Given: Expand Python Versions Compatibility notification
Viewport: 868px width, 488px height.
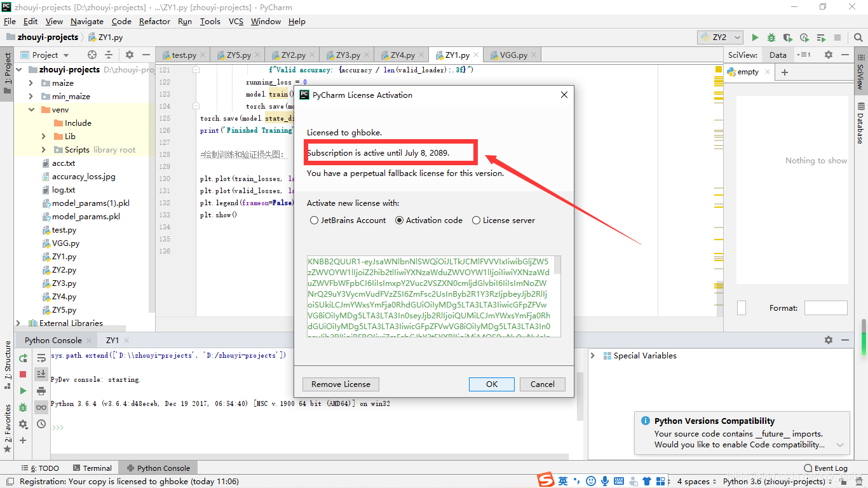Looking at the screenshot, I should coord(840,445).
